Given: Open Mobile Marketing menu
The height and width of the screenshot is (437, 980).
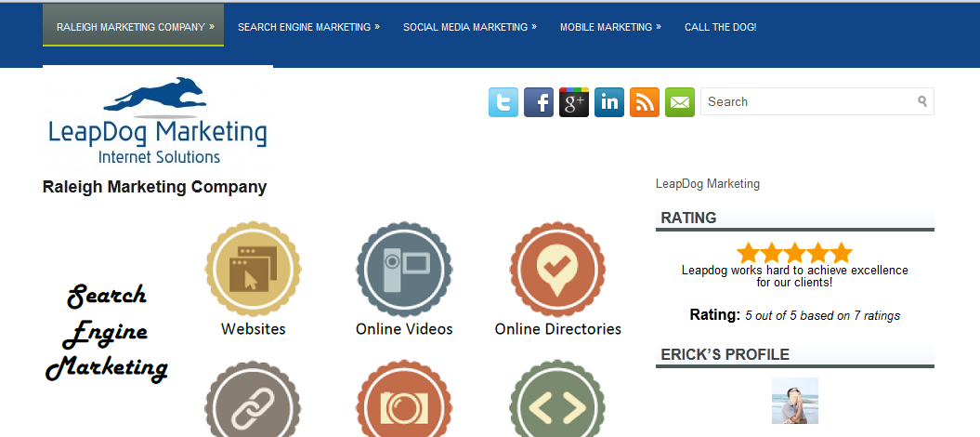Looking at the screenshot, I should tap(610, 27).
